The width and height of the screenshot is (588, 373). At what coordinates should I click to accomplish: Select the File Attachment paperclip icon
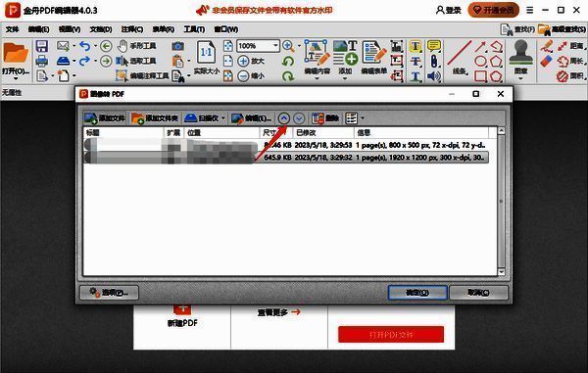click(434, 61)
